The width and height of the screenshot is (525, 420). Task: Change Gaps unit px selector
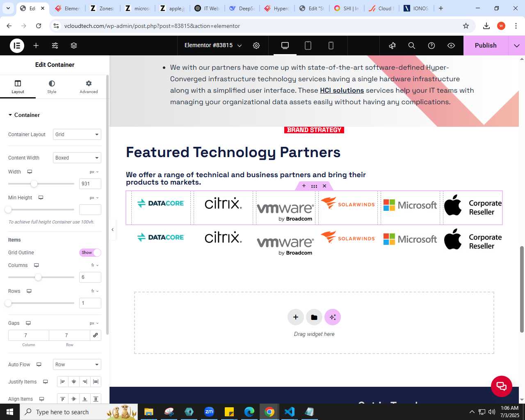[94, 323]
